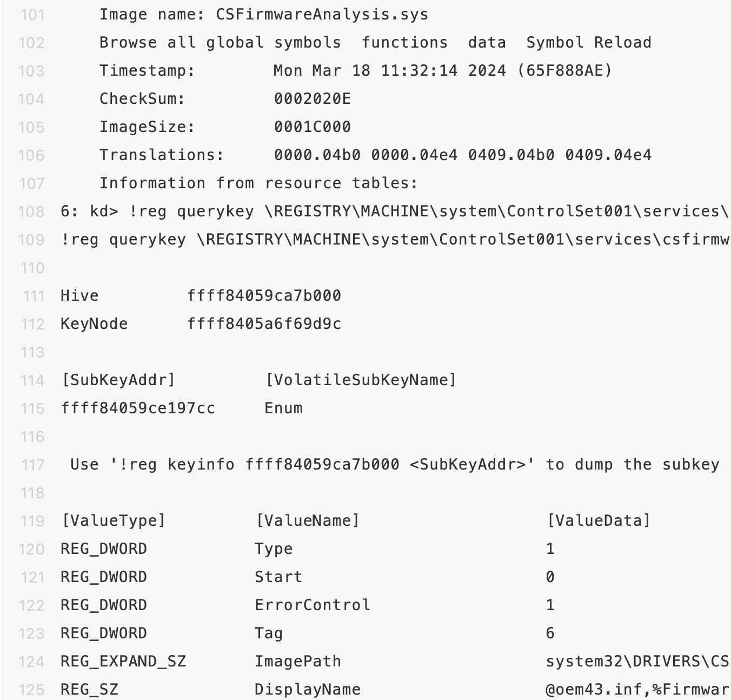Screen dimensions: 731x700
Task: Select line number 108
Action: click(31, 212)
